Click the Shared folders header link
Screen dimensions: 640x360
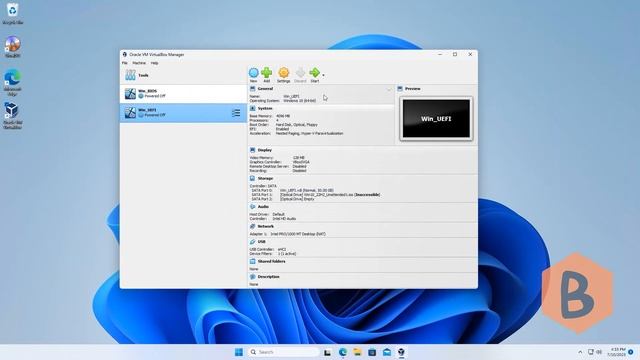tap(271, 261)
